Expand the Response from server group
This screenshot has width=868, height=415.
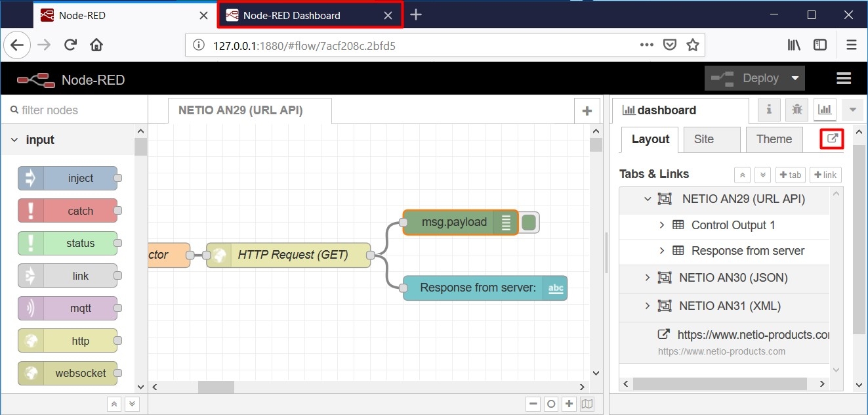(x=662, y=251)
